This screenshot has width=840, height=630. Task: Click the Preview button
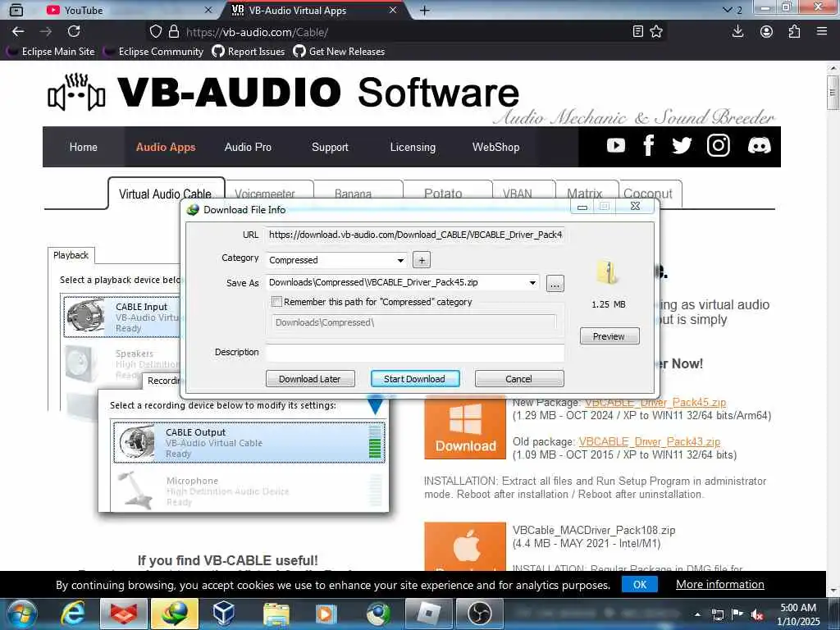pyautogui.click(x=609, y=336)
